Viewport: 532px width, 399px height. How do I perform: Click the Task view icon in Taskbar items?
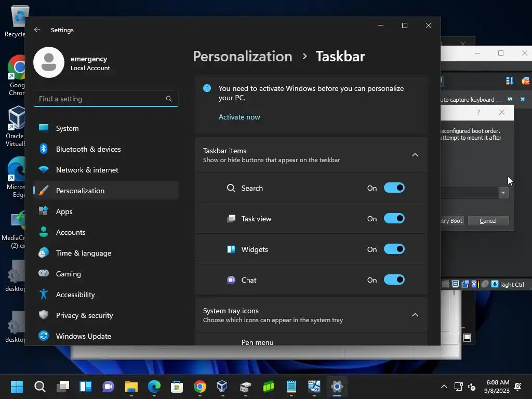(x=231, y=219)
